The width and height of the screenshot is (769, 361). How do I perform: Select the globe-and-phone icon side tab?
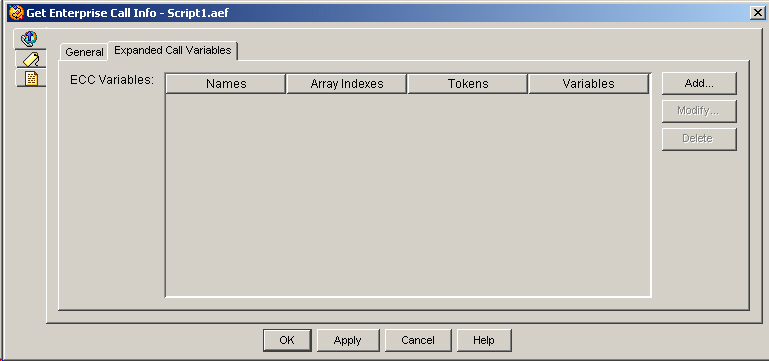30,38
